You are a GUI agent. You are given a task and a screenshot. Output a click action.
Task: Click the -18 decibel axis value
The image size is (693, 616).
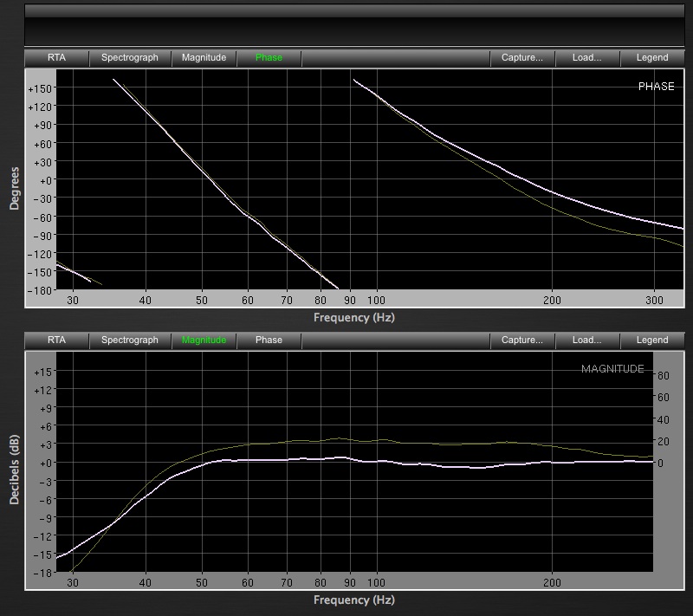(x=42, y=573)
